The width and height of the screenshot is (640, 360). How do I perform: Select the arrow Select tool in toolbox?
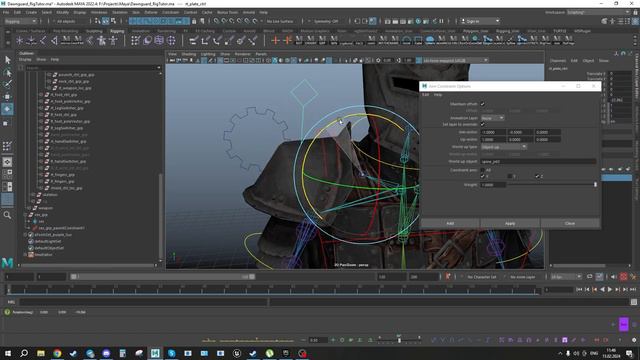(7, 60)
